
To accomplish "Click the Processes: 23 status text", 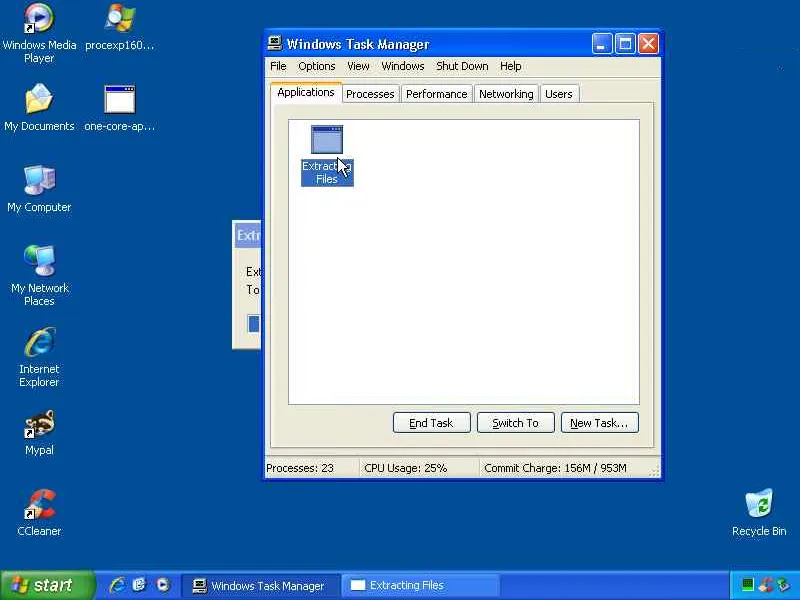I will (300, 468).
